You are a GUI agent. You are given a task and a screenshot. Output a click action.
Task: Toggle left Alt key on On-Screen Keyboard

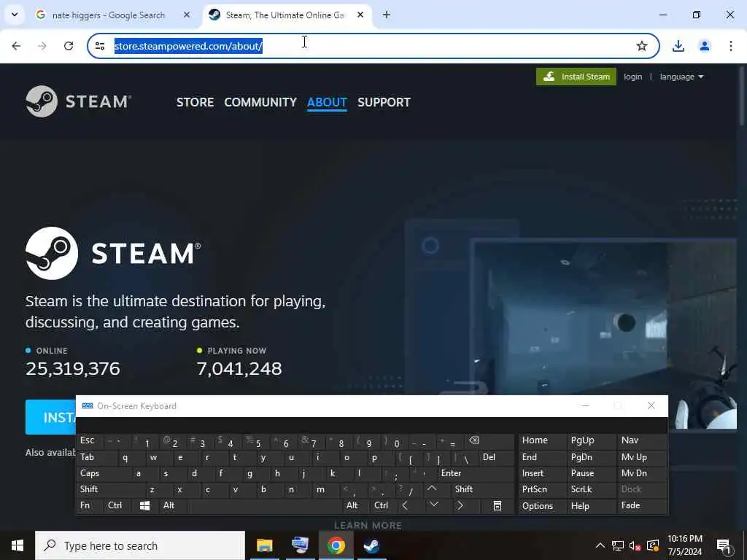172,506
